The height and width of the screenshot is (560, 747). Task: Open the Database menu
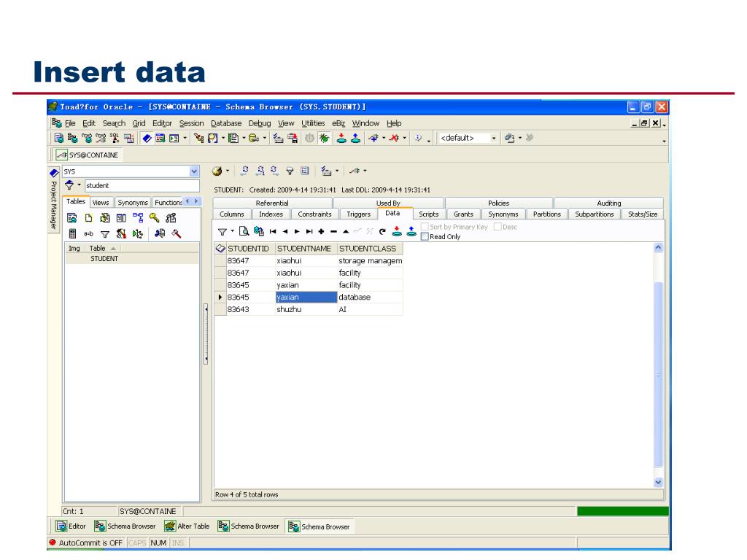226,123
